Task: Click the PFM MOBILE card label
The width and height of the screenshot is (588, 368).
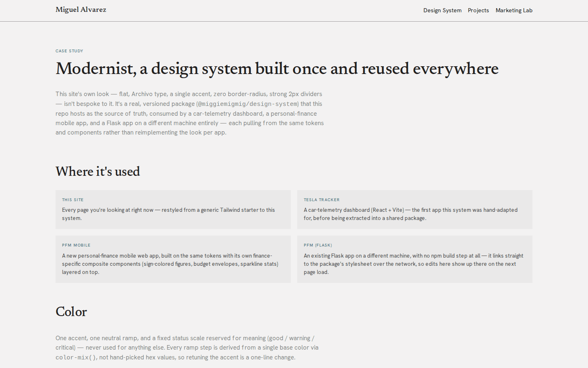Action: pyautogui.click(x=76, y=245)
